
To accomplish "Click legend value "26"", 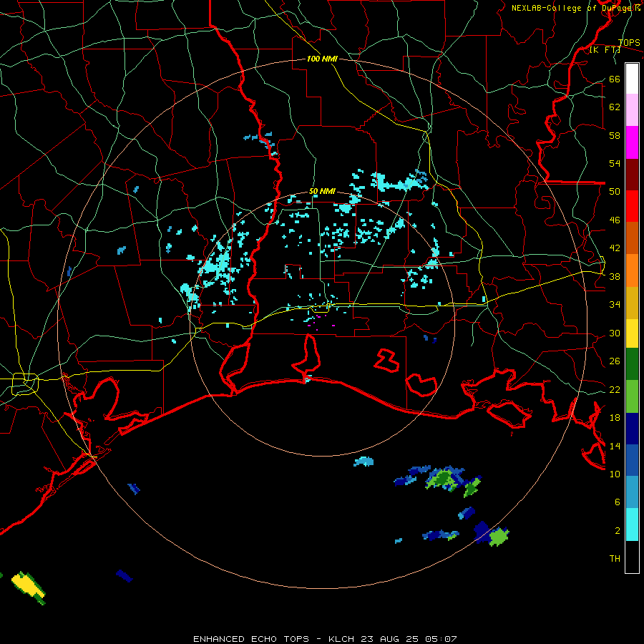I will click(x=615, y=361).
